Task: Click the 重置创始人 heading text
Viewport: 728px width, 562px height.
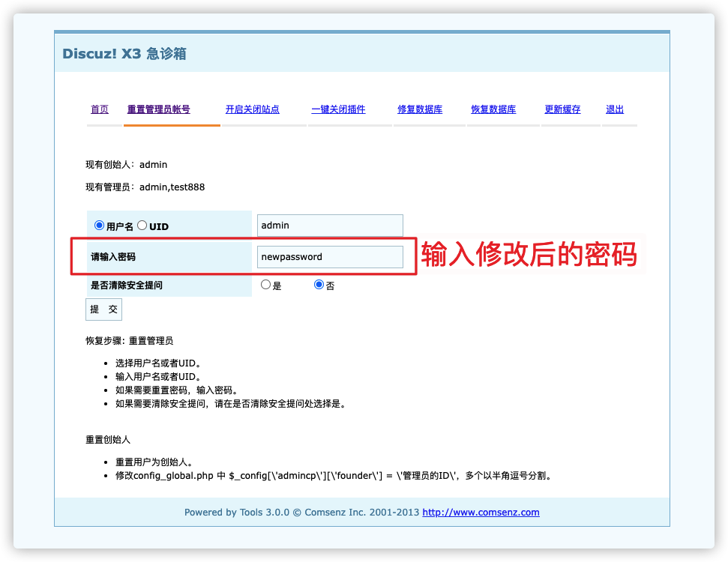Action: pos(108,439)
